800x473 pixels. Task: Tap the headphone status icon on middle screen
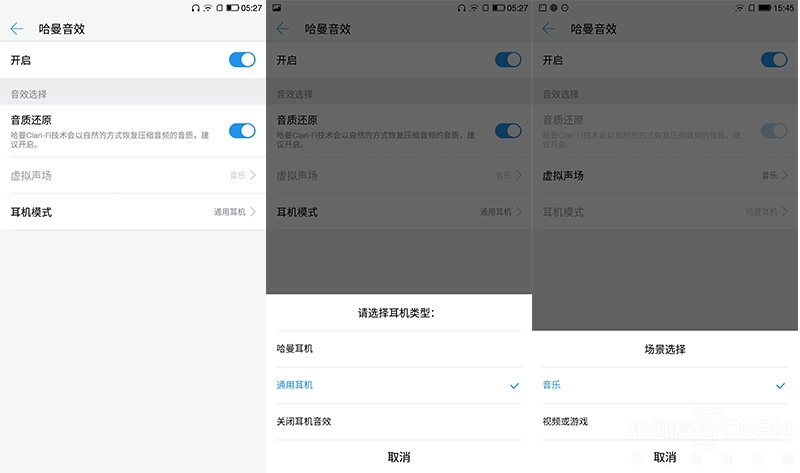click(x=461, y=8)
